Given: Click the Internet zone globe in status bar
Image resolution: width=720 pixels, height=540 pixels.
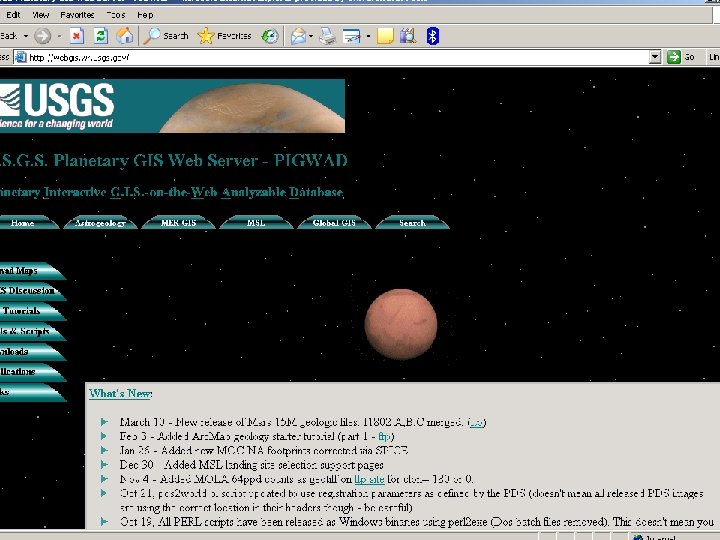Looking at the screenshot, I should pos(638,537).
